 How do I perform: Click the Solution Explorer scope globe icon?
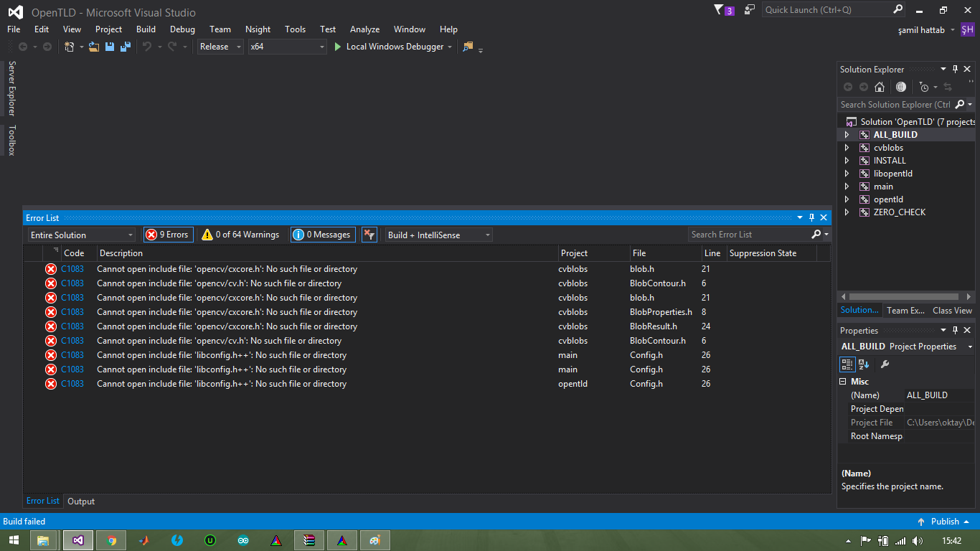(901, 87)
